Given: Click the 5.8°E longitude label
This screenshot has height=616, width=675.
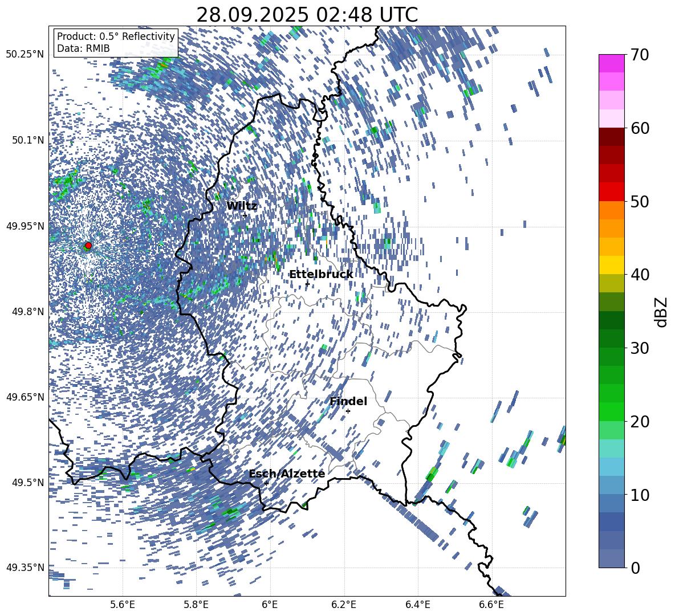Looking at the screenshot, I should coord(196,605).
